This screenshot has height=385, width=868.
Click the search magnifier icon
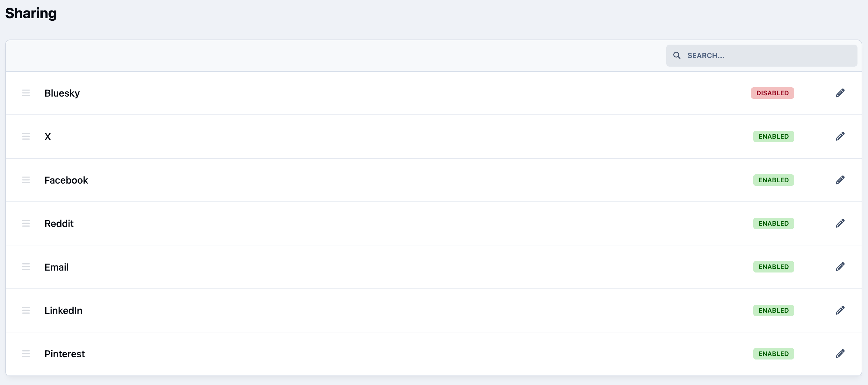(676, 55)
